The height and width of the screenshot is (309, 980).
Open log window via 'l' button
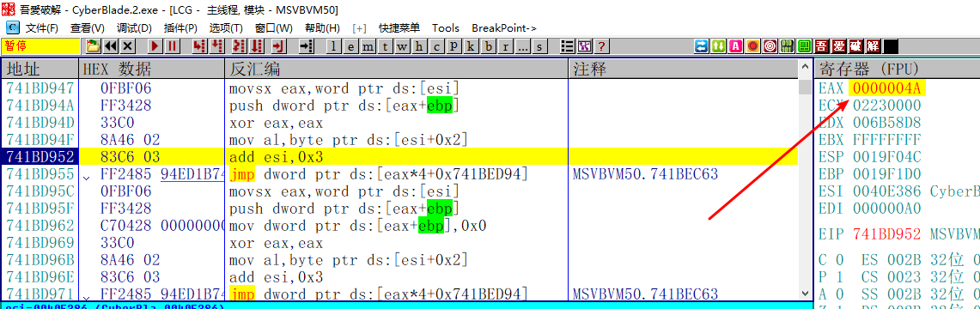point(334,46)
